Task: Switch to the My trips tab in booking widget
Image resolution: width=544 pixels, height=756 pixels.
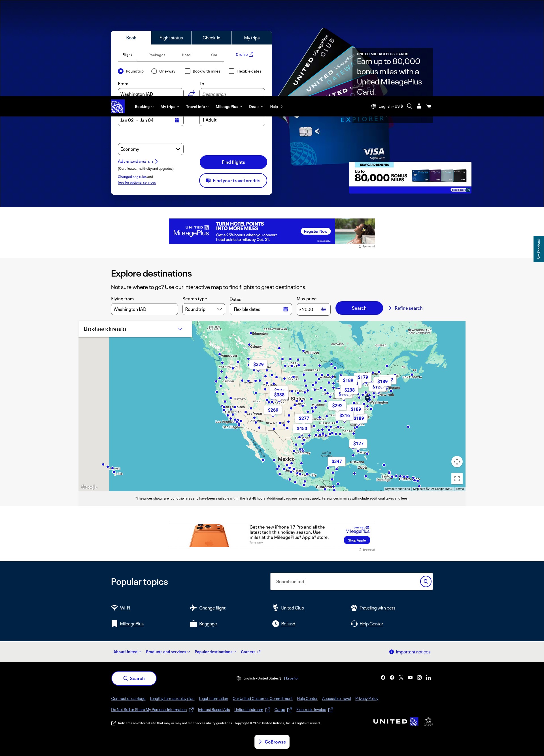Action: coord(252,38)
